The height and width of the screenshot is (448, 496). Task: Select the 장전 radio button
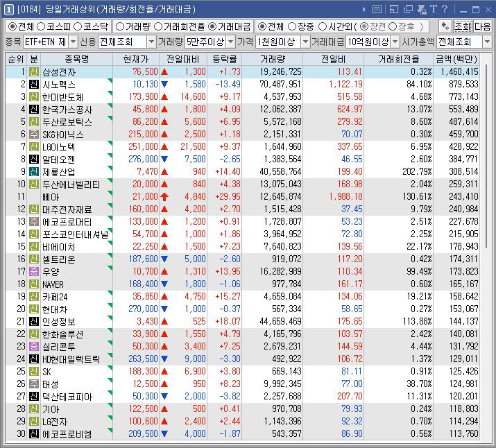tap(364, 26)
